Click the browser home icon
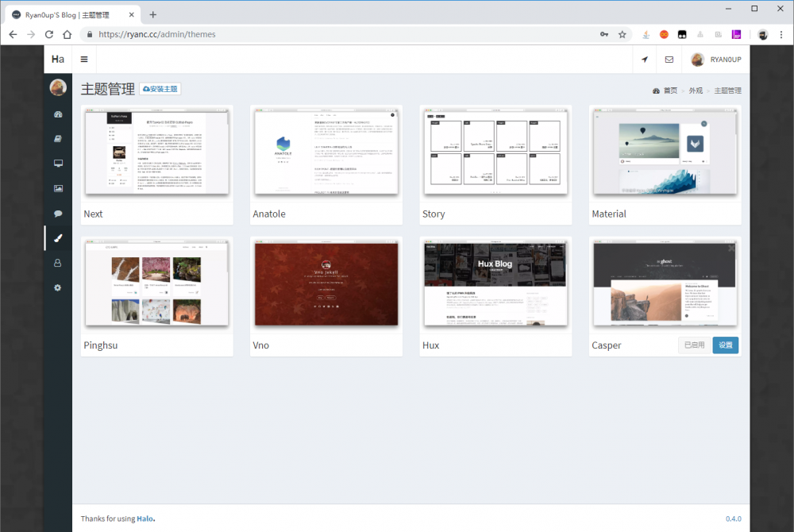This screenshot has height=532, width=794. click(67, 34)
